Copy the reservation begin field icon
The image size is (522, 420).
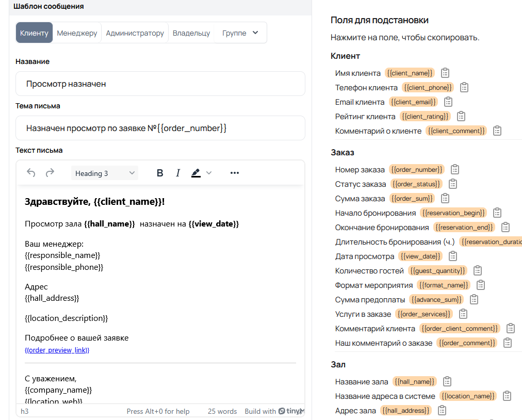(x=497, y=213)
